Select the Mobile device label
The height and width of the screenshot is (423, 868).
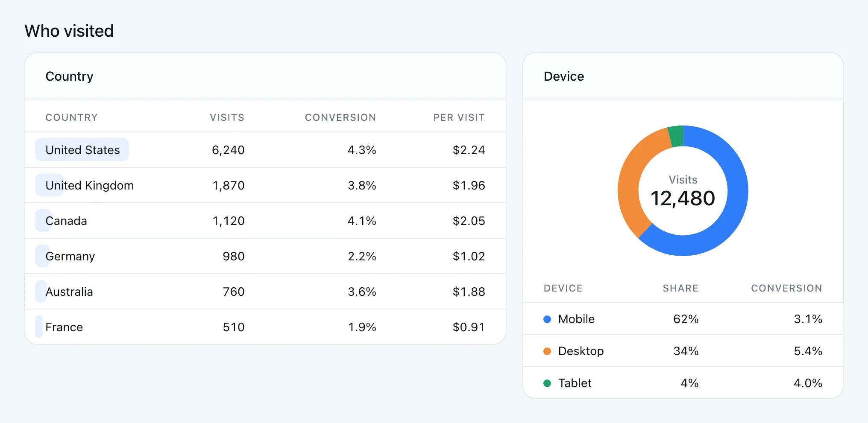tap(576, 319)
